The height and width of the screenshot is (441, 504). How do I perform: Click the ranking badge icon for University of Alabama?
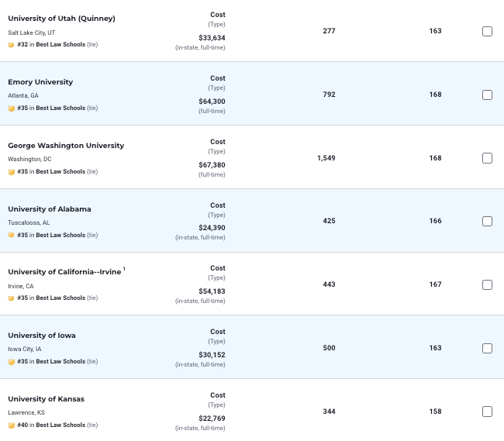click(11, 236)
